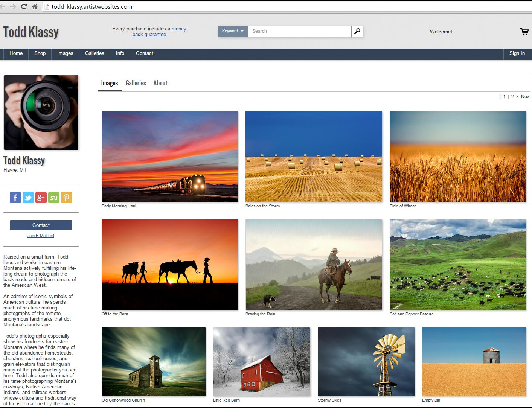
Task: Share on Twitter icon
Action: coord(28,198)
